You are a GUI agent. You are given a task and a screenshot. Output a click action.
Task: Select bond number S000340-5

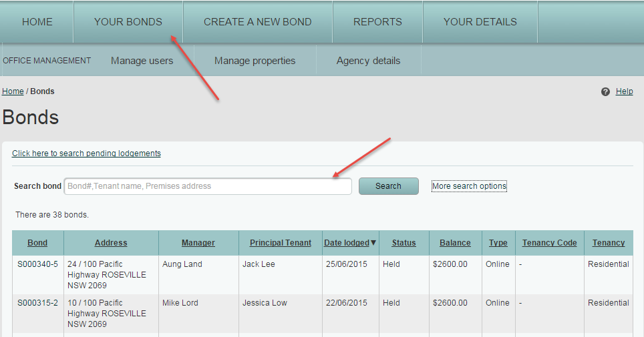(x=37, y=264)
